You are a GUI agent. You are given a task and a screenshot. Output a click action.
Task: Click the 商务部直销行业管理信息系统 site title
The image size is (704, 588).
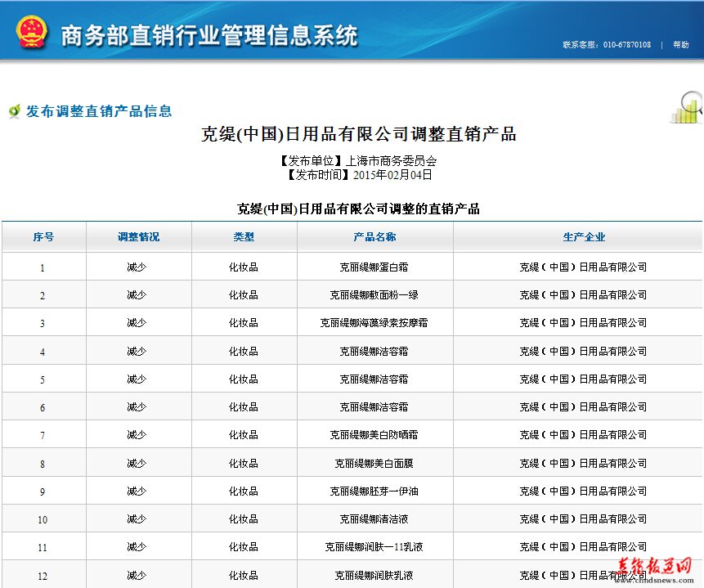pos(209,35)
